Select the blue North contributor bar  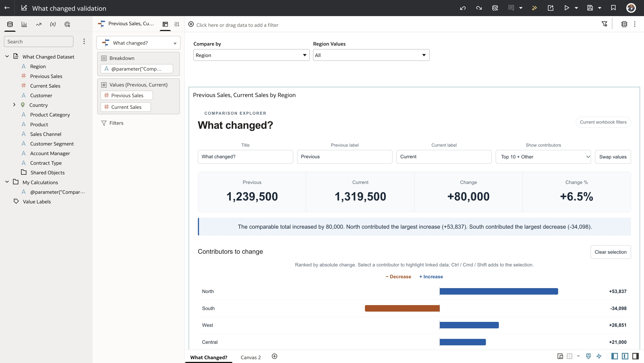[x=499, y=291]
